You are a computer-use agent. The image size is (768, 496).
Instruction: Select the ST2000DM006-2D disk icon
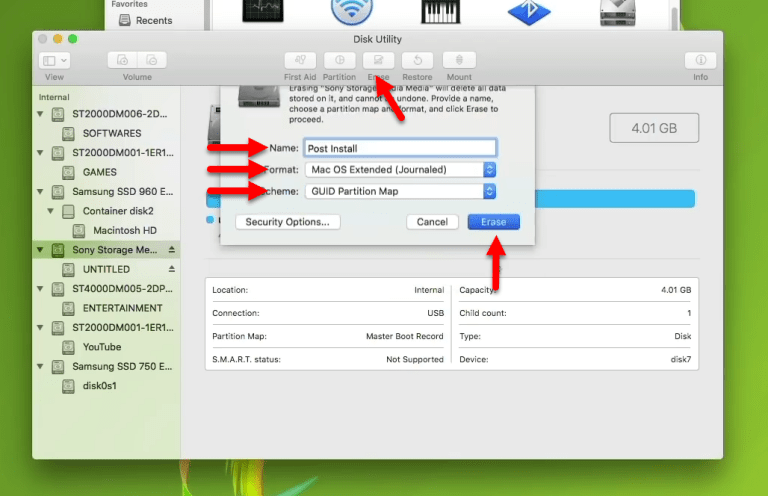pos(58,114)
